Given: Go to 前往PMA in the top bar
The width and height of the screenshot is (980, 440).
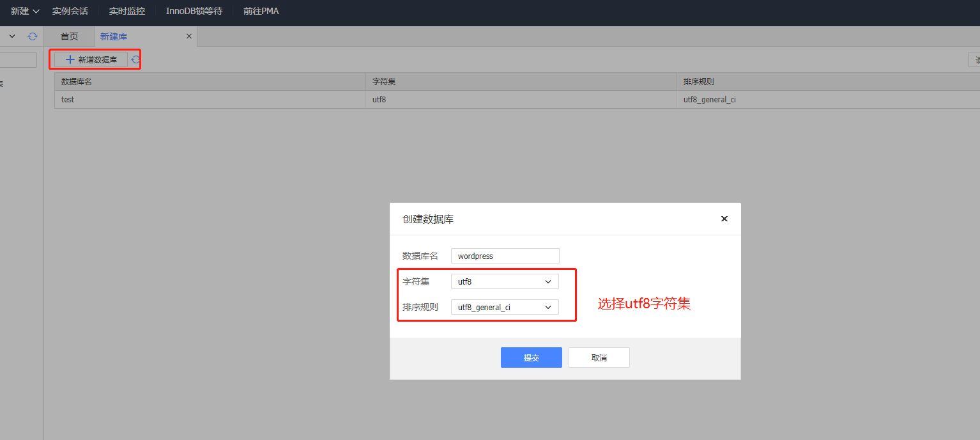Looking at the screenshot, I should (x=261, y=11).
